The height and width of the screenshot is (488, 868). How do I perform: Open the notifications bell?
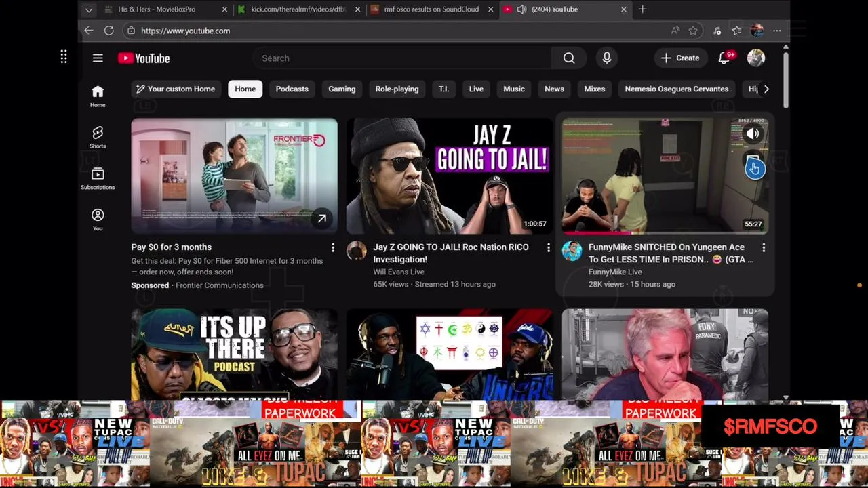point(724,58)
